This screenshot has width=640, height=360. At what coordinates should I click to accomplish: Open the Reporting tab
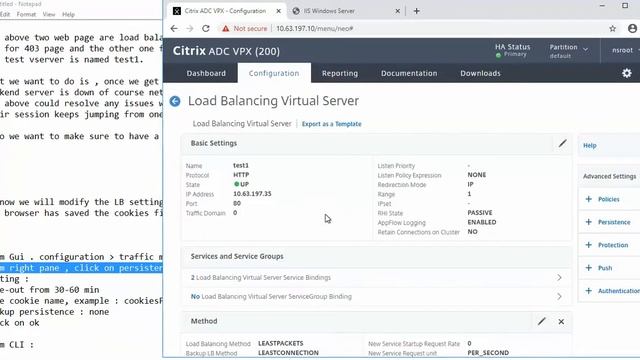coord(340,73)
